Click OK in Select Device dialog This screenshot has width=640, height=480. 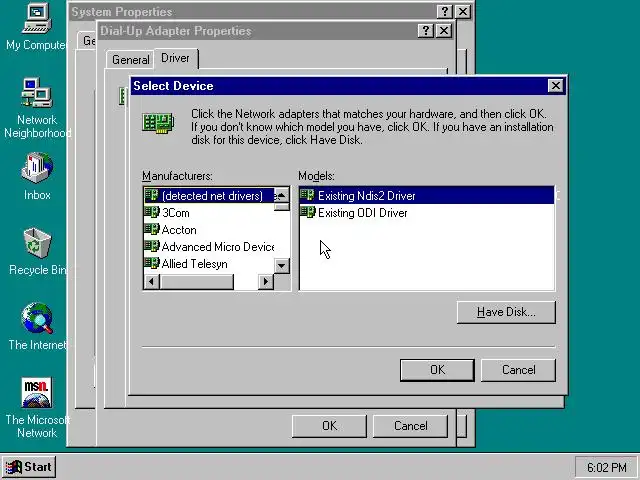(x=437, y=370)
